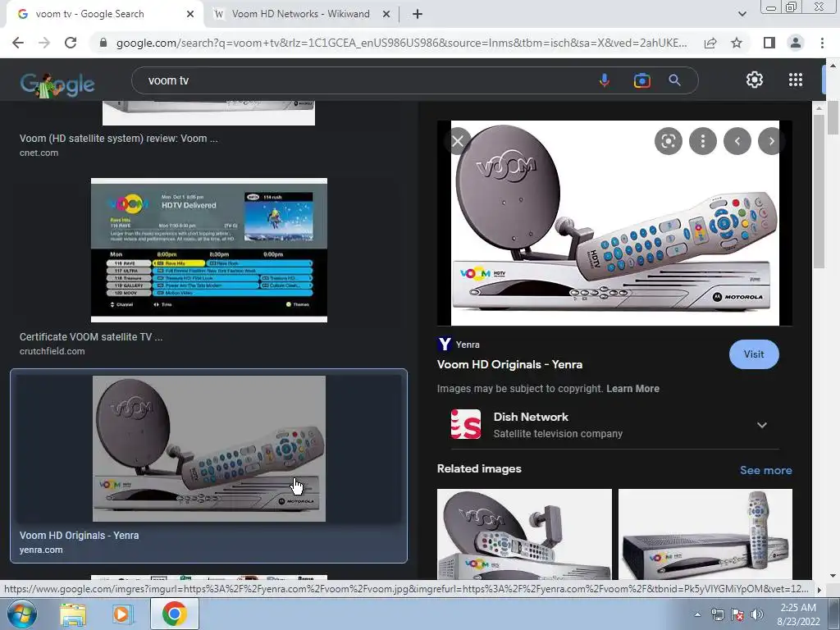This screenshot has height=630, width=840.
Task: Bookmark this page with the star icon
Action: tap(737, 43)
